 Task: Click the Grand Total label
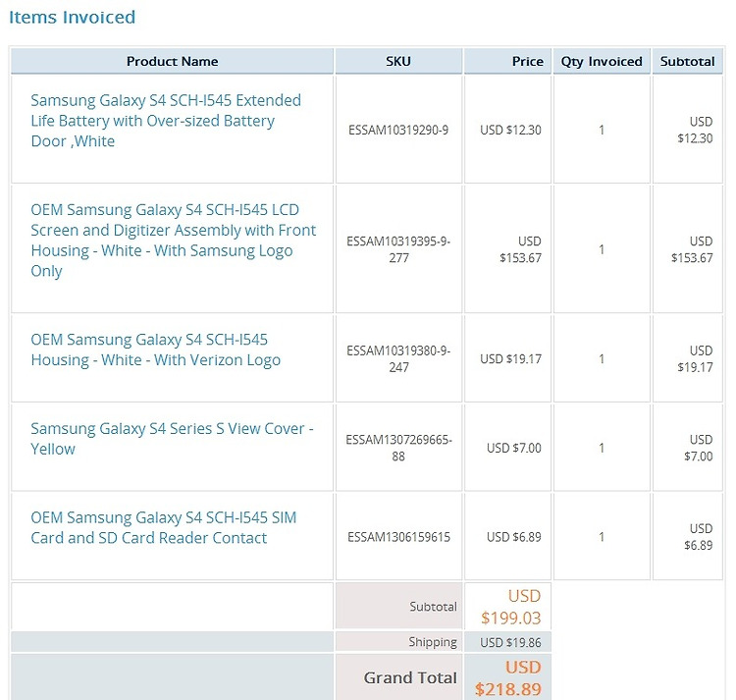pyautogui.click(x=410, y=678)
